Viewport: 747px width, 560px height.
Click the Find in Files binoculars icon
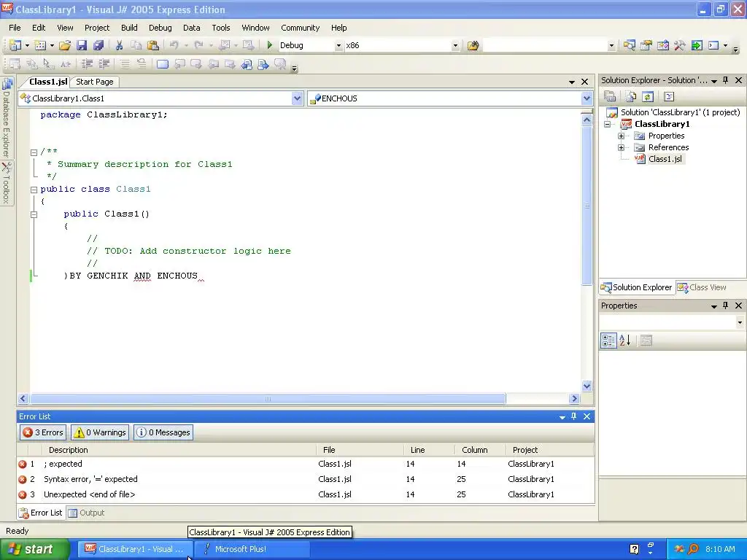pos(473,45)
